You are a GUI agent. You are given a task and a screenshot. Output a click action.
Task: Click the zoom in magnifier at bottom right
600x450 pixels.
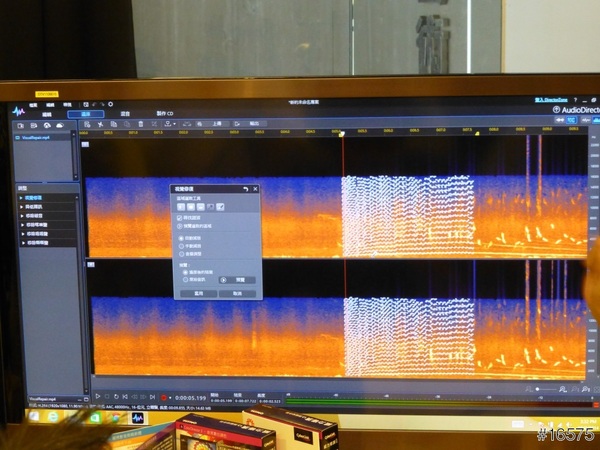click(x=562, y=389)
